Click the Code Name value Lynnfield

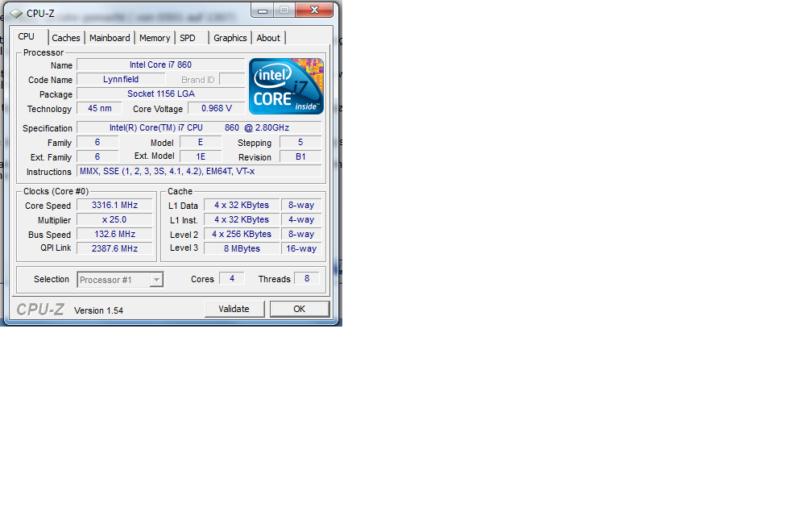[121, 79]
